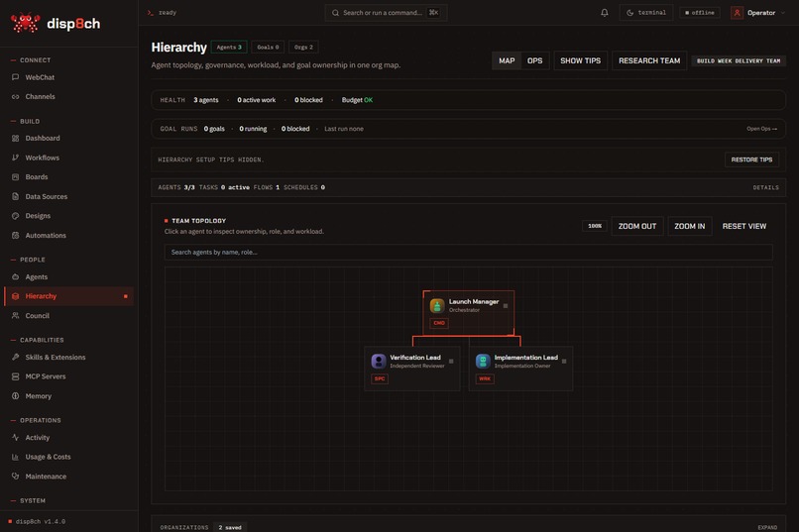This screenshot has width=799, height=532.
Task: Click the SPC badge on Verification Lead
Action: click(380, 378)
